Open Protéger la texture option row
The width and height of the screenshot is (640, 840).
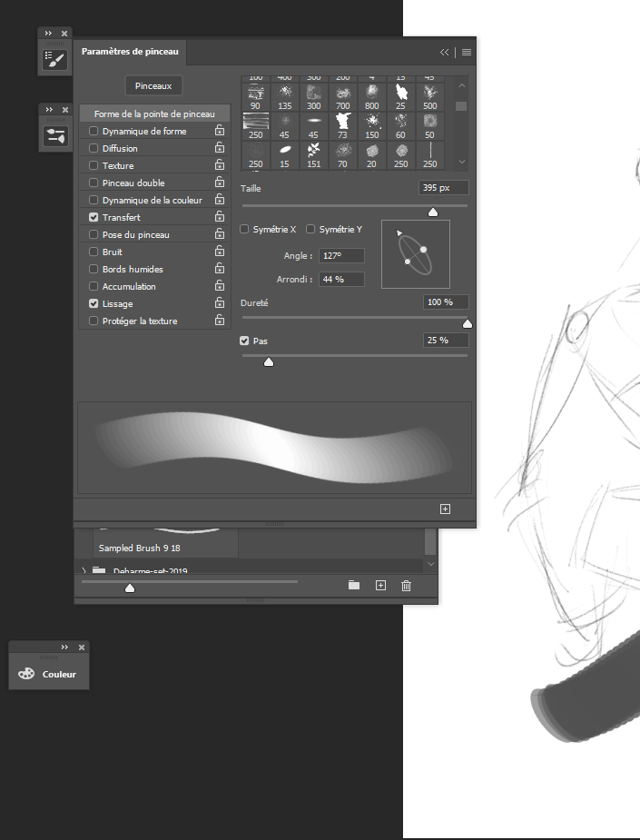point(140,321)
